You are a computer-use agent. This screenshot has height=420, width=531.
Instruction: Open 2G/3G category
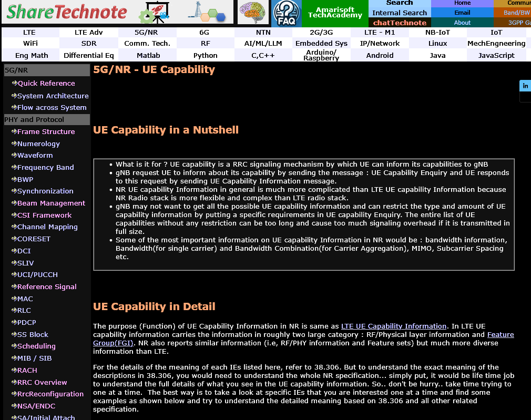click(321, 32)
